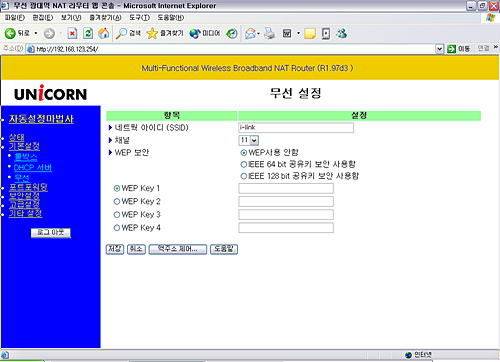Click the WEP Key 2 text field

(286, 202)
